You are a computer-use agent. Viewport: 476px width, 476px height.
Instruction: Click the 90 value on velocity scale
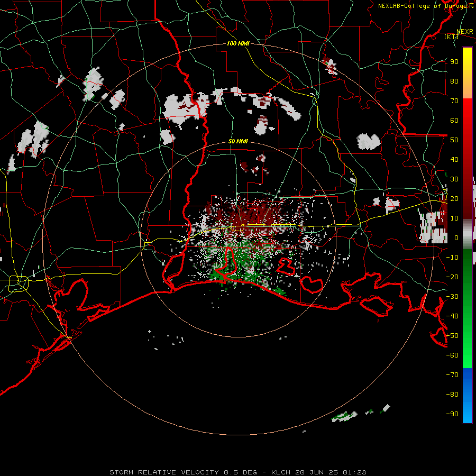click(454, 62)
